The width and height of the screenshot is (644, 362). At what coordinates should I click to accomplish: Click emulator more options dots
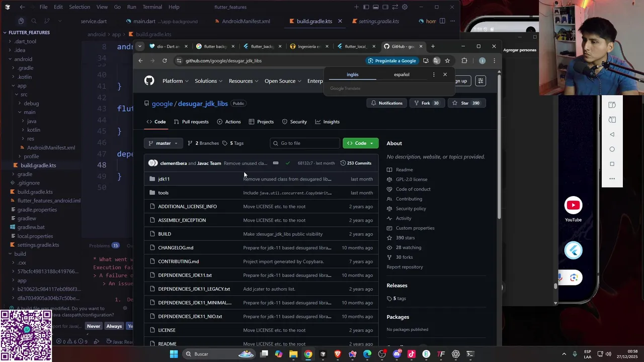[612, 178]
